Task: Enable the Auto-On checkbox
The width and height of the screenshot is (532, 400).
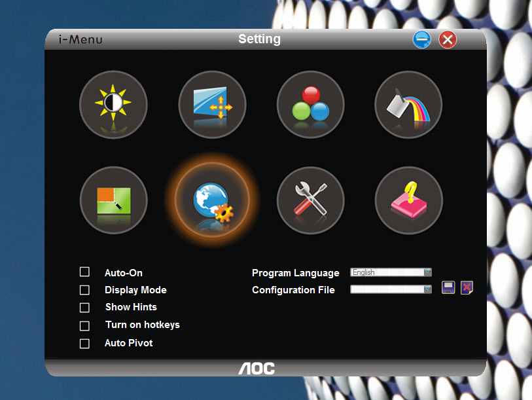Action: coord(84,272)
